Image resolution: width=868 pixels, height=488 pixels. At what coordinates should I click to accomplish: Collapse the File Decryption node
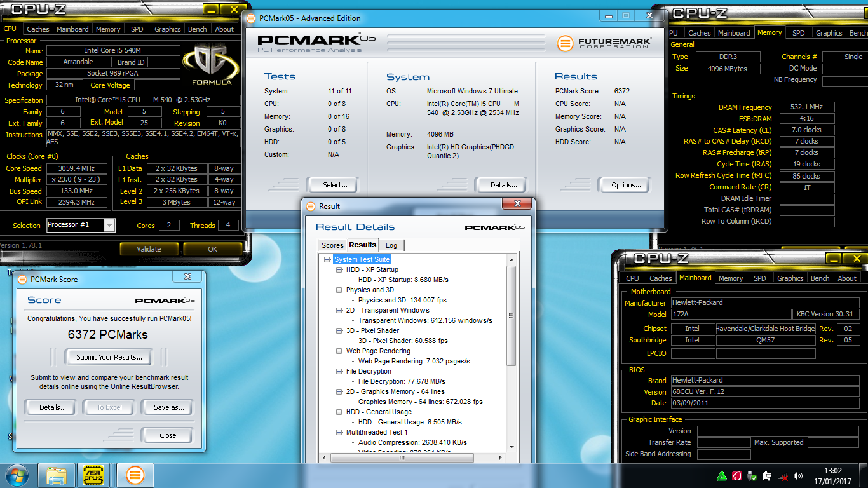(340, 371)
